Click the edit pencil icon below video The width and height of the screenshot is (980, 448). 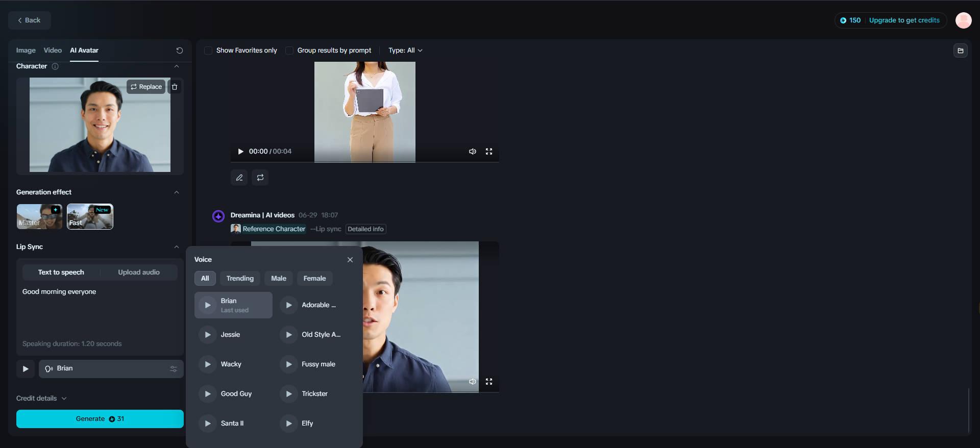(239, 178)
